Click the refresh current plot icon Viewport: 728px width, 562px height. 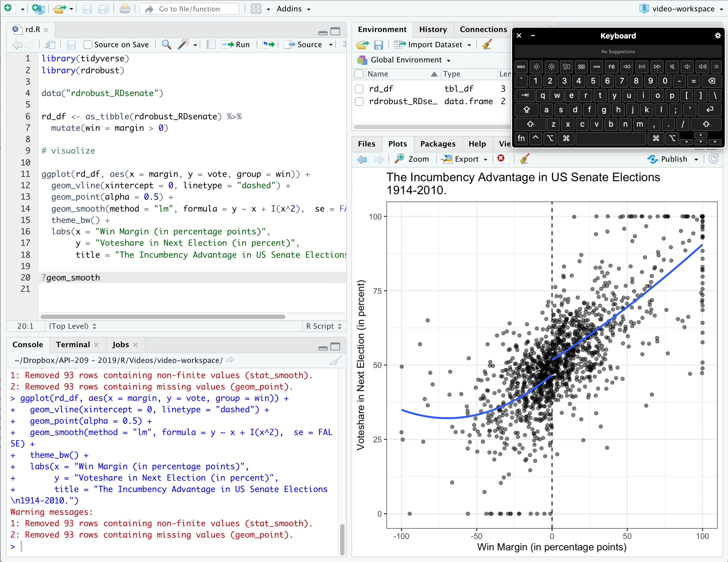(713, 159)
